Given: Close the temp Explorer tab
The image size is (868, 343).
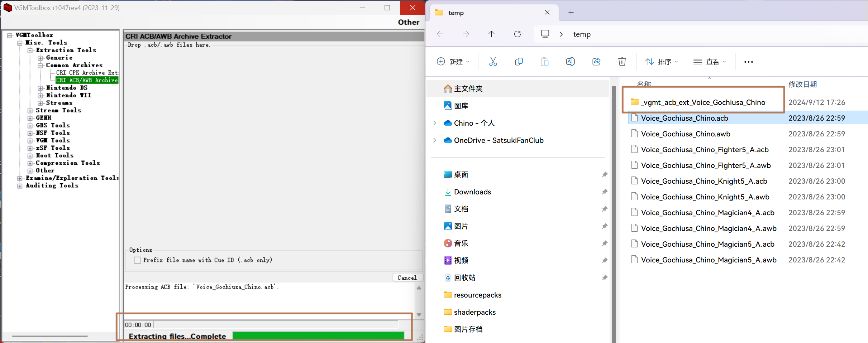Looking at the screenshot, I should click(x=547, y=13).
